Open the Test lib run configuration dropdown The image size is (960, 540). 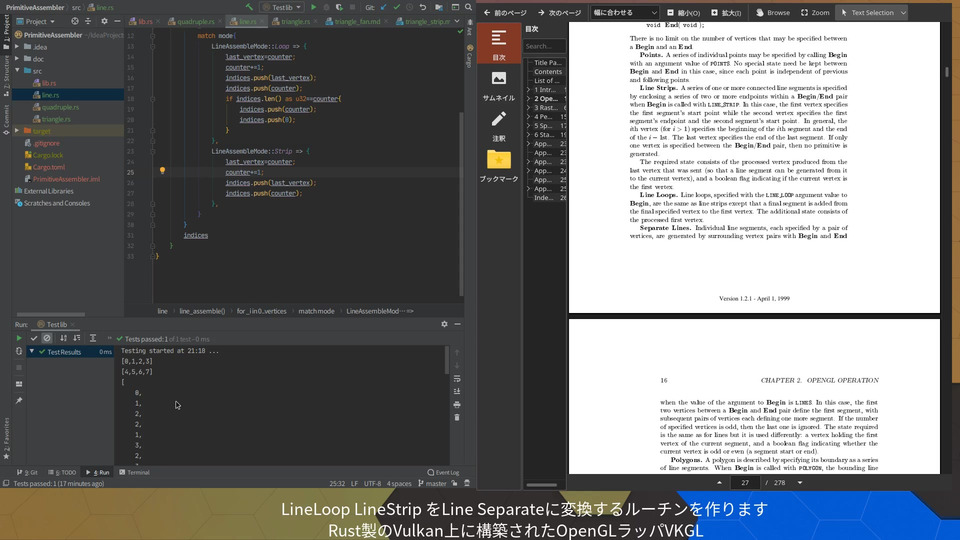(283, 7)
